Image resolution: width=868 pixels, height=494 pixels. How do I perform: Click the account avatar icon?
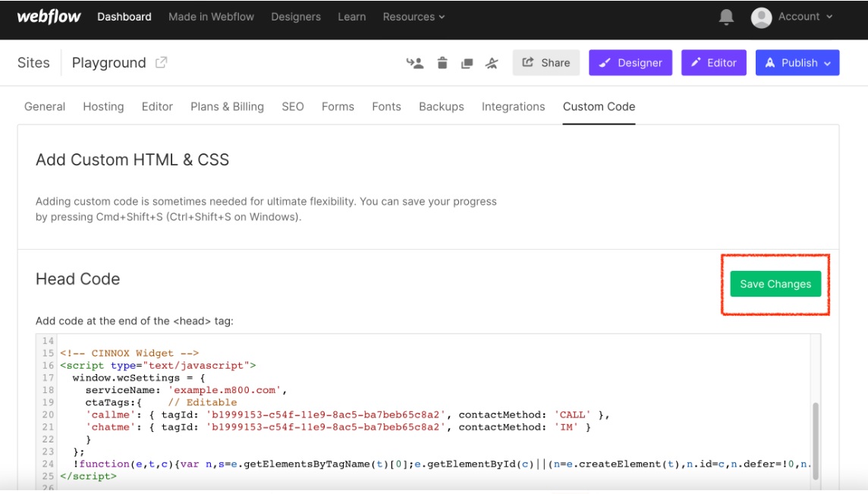(761, 17)
